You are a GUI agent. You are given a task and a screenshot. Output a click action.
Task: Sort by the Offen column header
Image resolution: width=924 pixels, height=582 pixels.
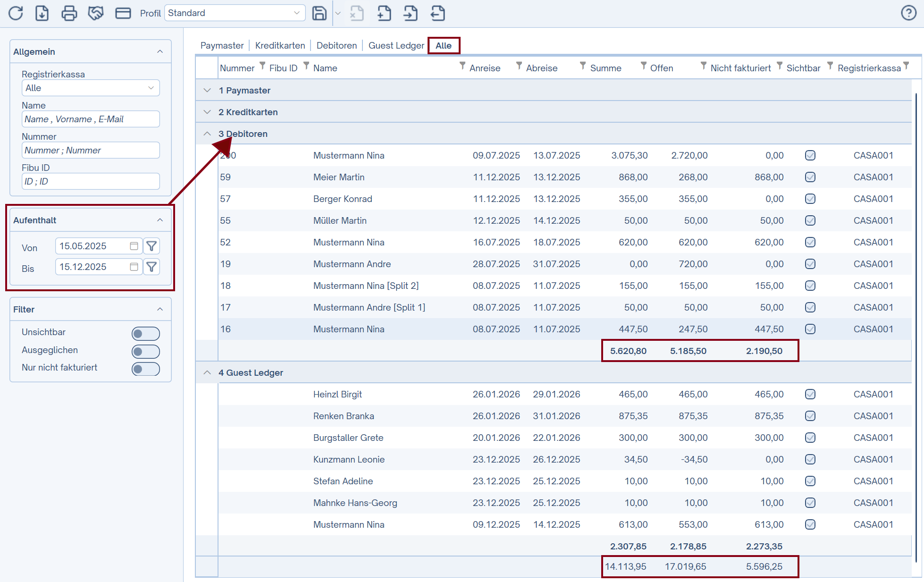click(661, 68)
